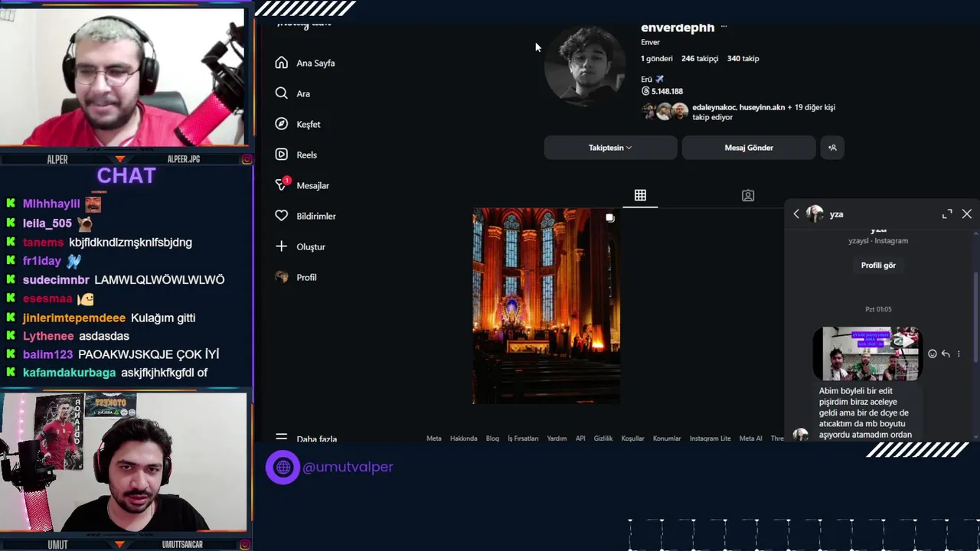Open the İş Fırsatları footer link
980x551 pixels.
tap(523, 439)
